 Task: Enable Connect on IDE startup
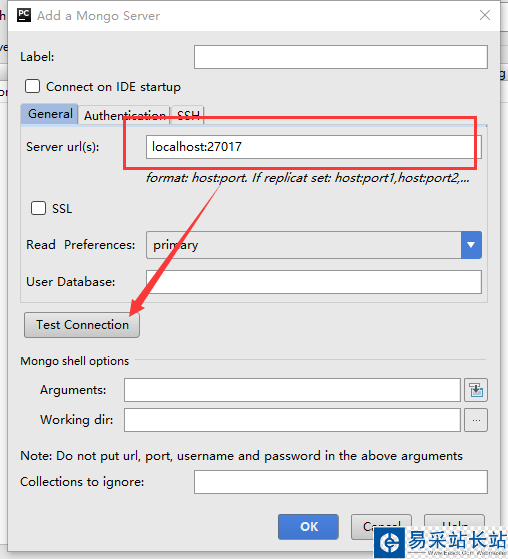[x=32, y=86]
